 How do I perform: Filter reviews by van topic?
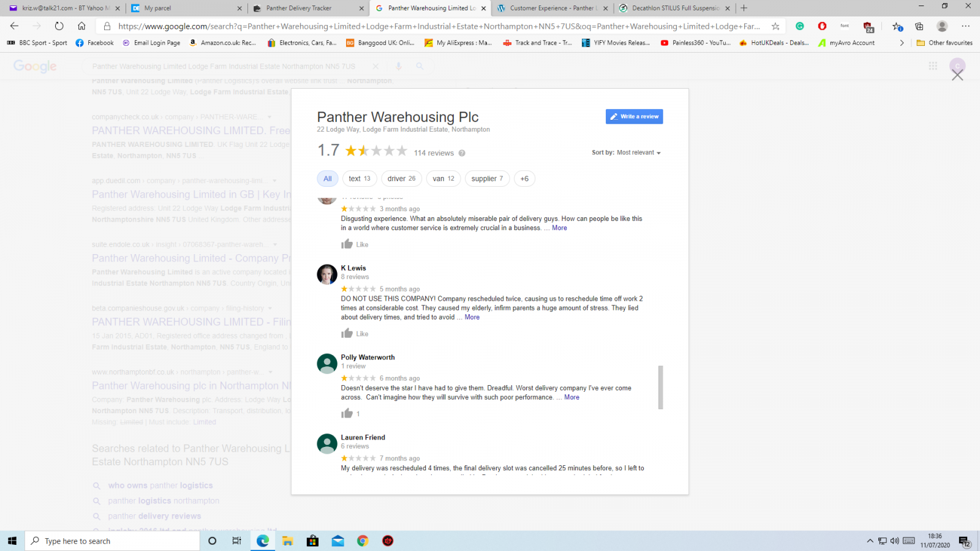click(x=443, y=179)
